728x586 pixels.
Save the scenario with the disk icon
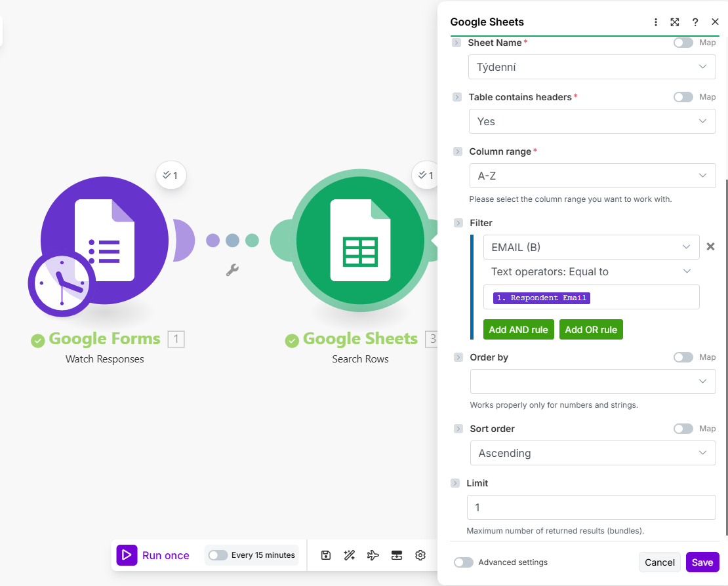tap(326, 555)
